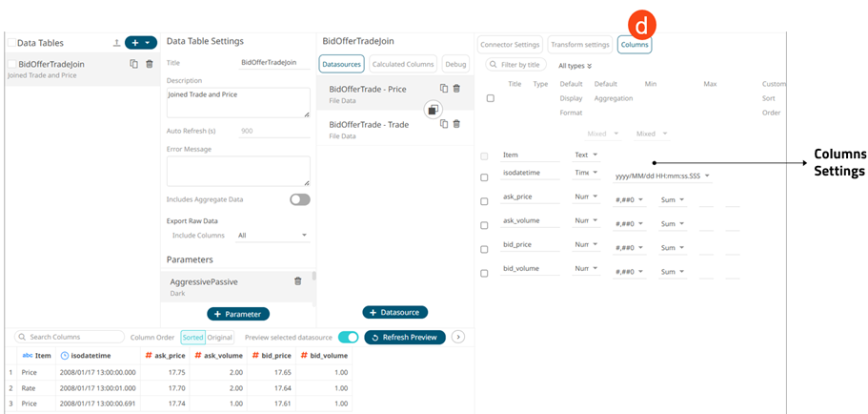Click the add Datasource button

pyautogui.click(x=395, y=313)
